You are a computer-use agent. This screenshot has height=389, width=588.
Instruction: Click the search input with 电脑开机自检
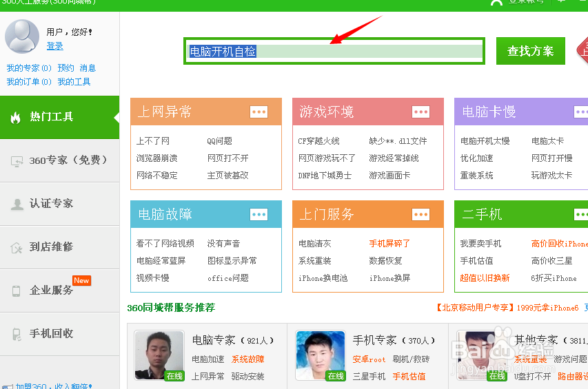(334, 51)
